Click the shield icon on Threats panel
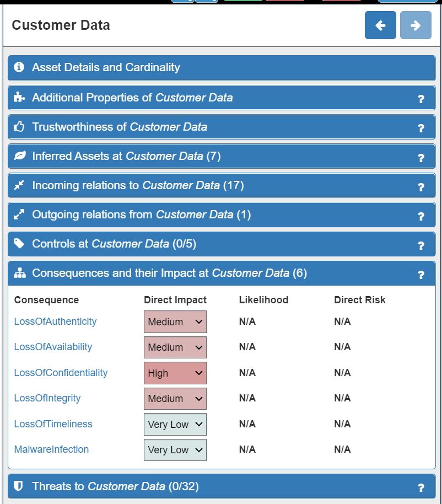442x504 pixels. [19, 486]
